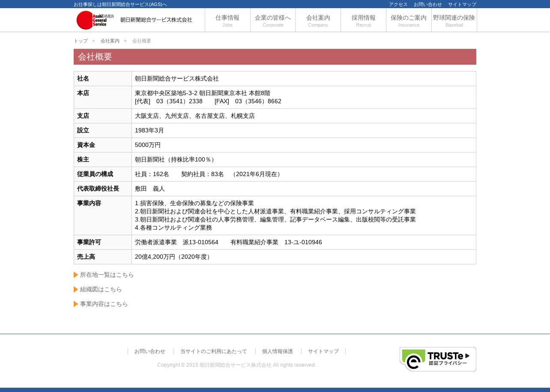550x392 pixels.
Task: Click the employee count 社員：162名 line
Action: pos(209,174)
